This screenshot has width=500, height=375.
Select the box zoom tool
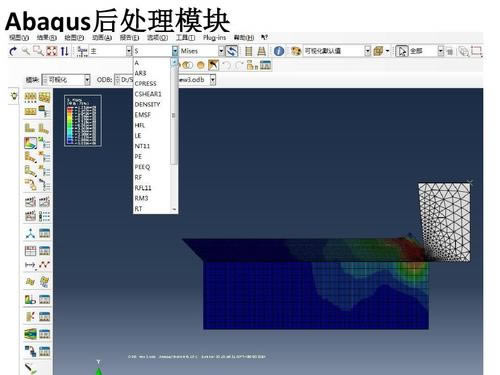click(x=38, y=51)
